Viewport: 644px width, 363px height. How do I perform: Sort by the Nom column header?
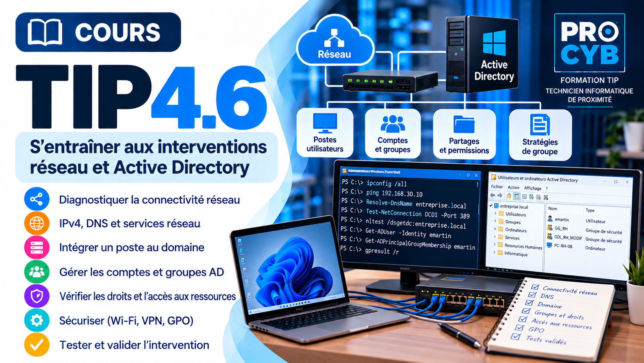(x=553, y=208)
